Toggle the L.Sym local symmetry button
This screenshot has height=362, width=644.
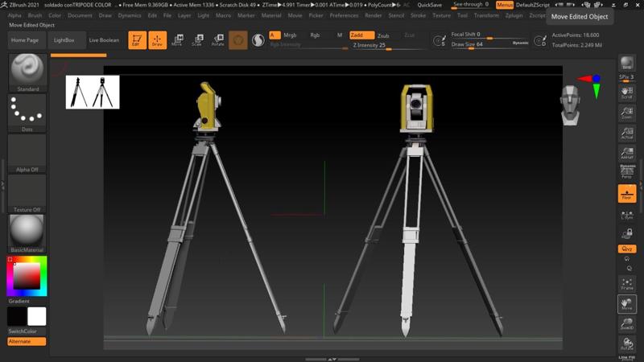[627, 216]
